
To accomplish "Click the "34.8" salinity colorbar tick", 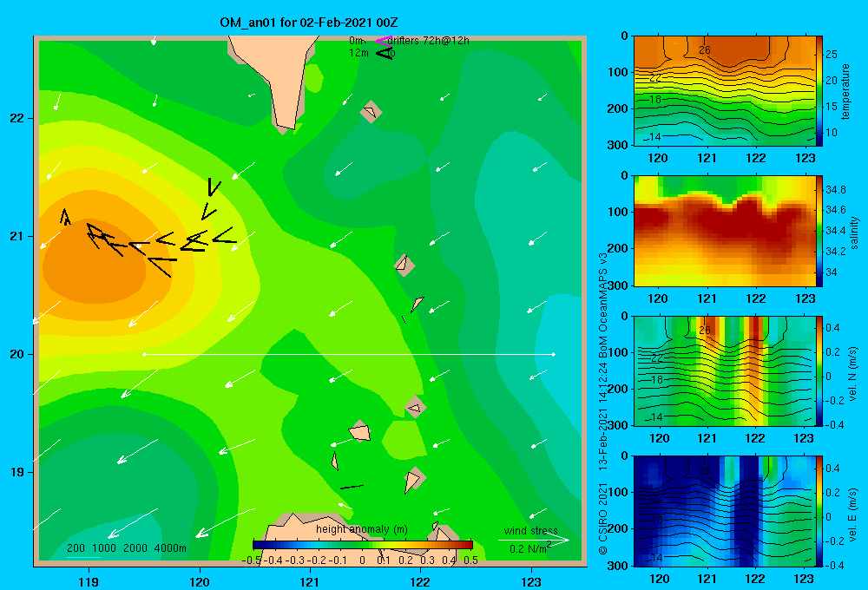I will click(836, 190).
